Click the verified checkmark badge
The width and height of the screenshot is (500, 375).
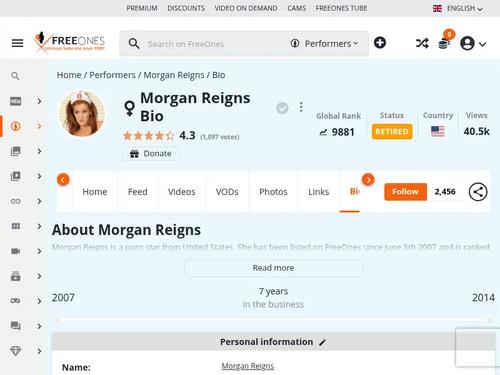pos(282,108)
